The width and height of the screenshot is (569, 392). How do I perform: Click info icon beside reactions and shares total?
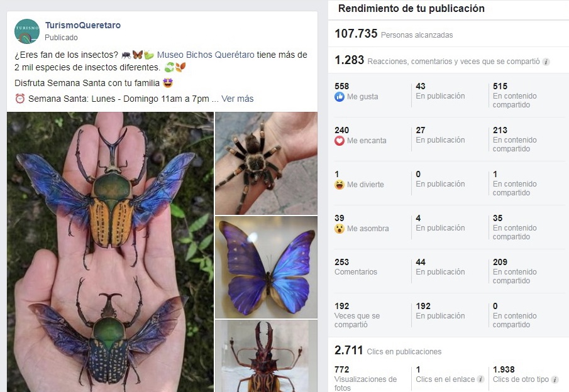click(x=546, y=62)
